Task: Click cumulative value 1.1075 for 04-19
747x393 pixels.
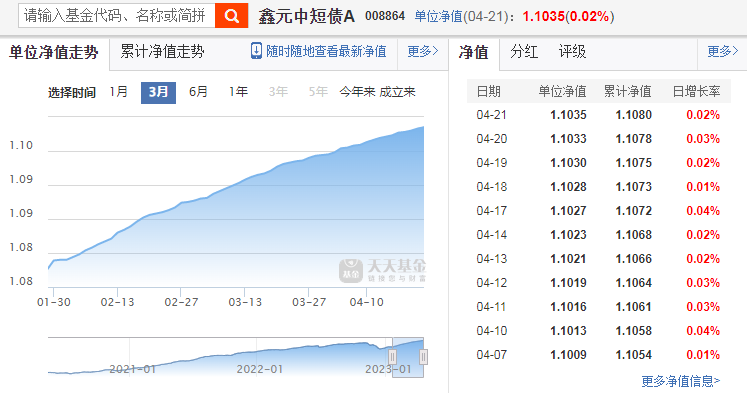Action: (x=634, y=162)
